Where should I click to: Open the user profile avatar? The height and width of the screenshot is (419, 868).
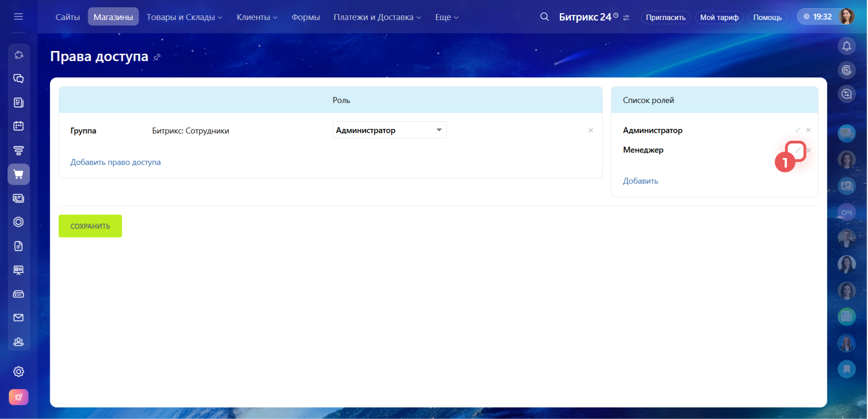pyautogui.click(x=846, y=17)
